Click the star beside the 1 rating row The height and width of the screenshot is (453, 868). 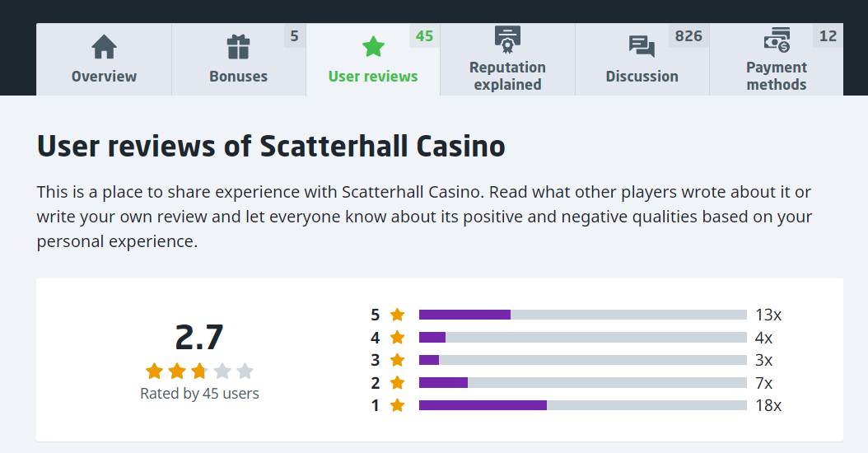[398, 405]
